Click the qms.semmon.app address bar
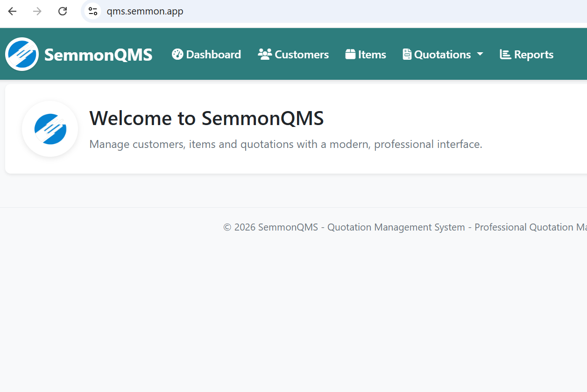The image size is (587, 392). (280, 11)
